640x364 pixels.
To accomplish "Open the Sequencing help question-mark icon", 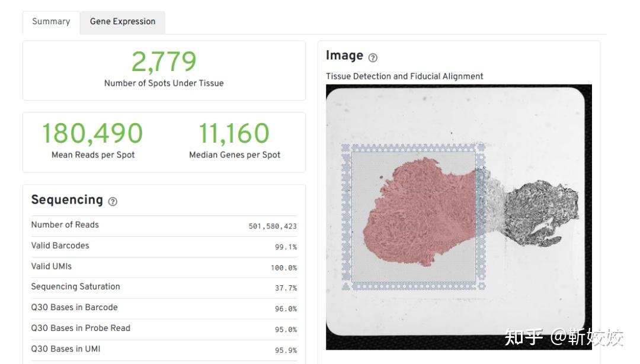I will (x=113, y=201).
